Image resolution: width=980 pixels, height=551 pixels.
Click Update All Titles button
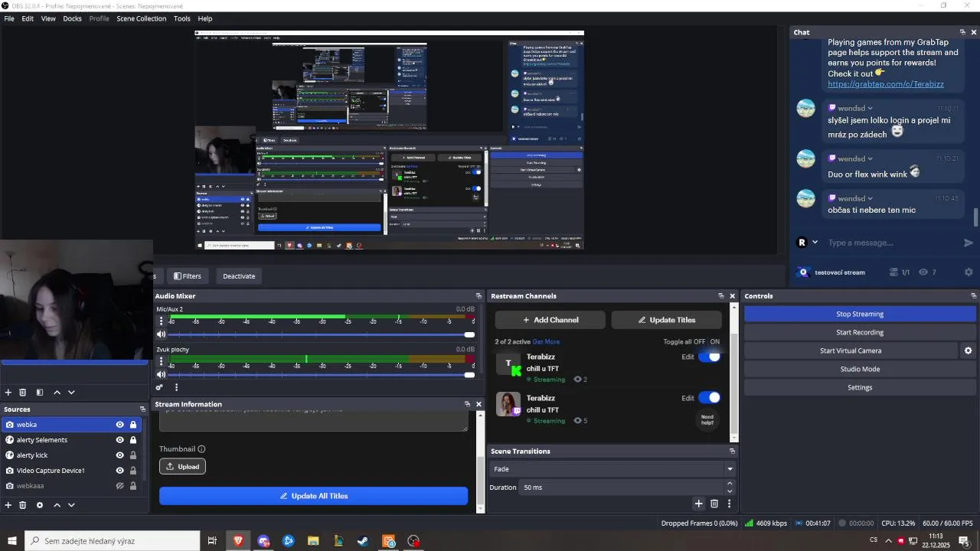tap(313, 496)
